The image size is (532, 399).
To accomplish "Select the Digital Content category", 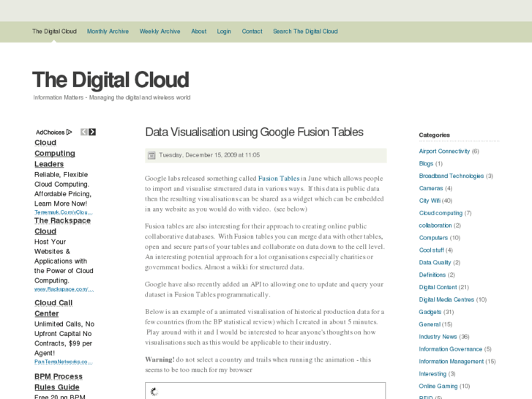I will [x=438, y=287].
